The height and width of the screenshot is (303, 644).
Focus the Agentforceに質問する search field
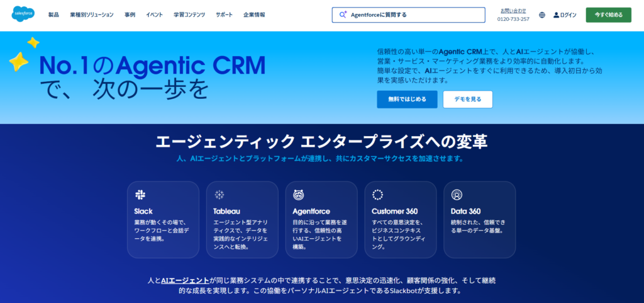point(408,14)
